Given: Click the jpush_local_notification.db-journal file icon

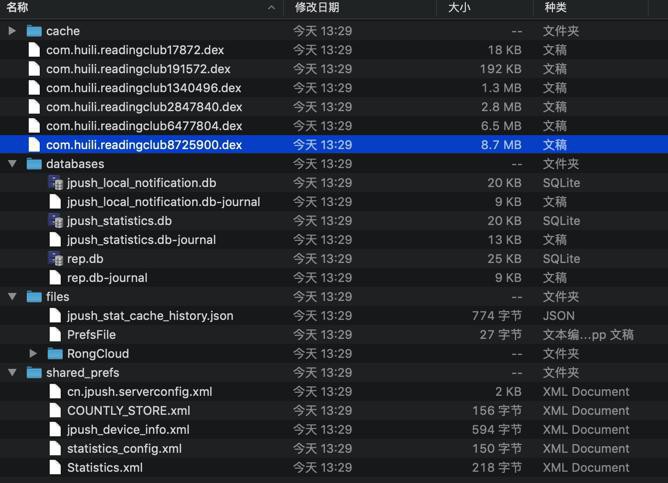Looking at the screenshot, I should click(x=55, y=201).
